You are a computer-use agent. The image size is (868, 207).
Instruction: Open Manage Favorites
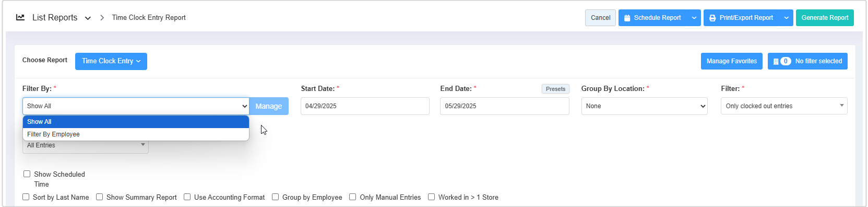(x=731, y=61)
